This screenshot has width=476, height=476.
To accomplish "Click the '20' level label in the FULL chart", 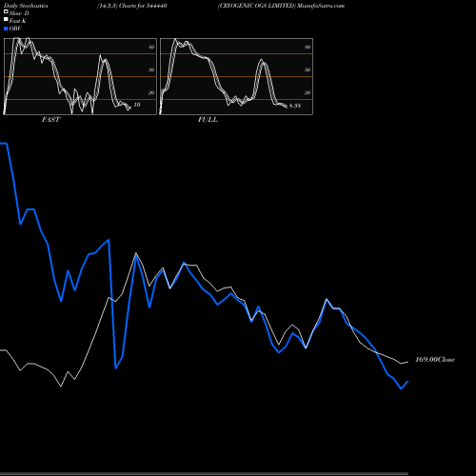I will point(307,92).
